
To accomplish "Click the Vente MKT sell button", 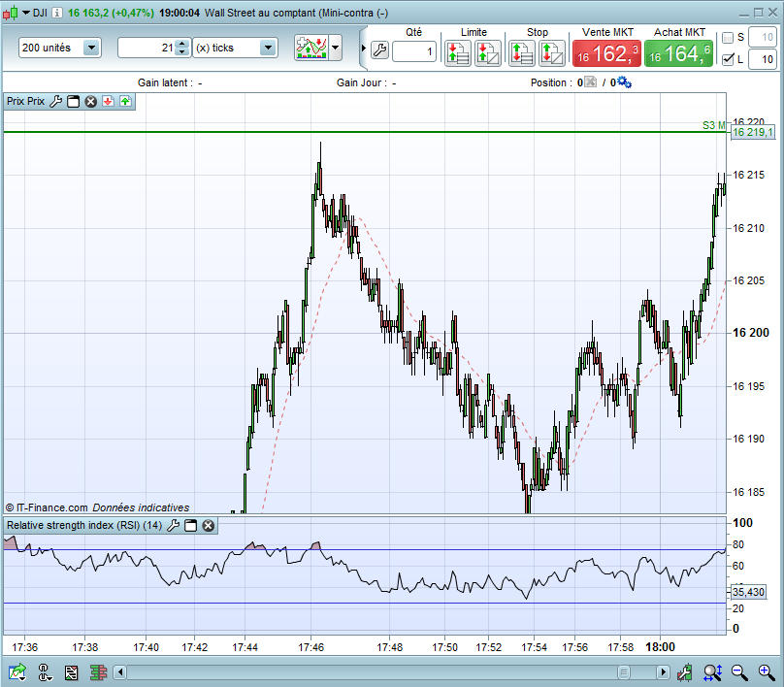I will 606,54.
